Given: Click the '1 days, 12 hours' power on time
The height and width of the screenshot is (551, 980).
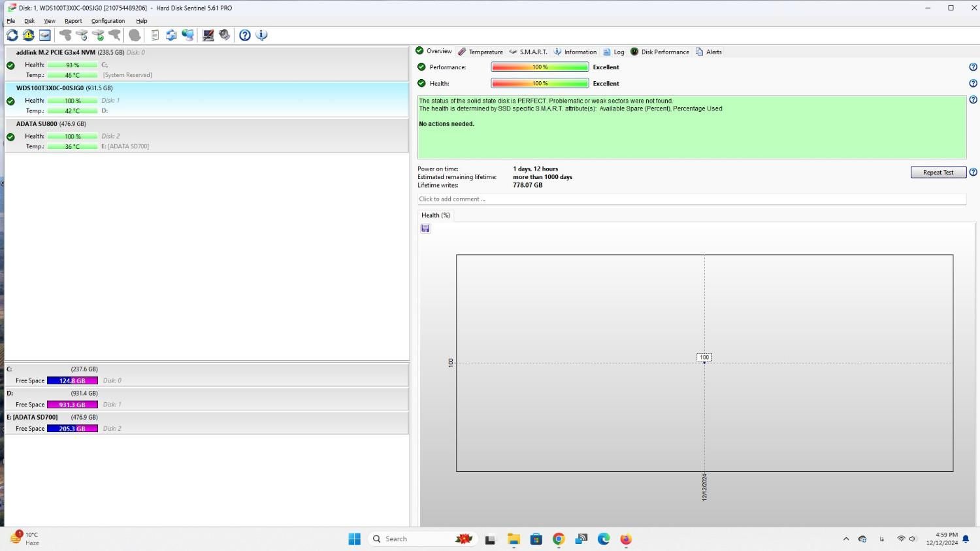Looking at the screenshot, I should coord(536,169).
